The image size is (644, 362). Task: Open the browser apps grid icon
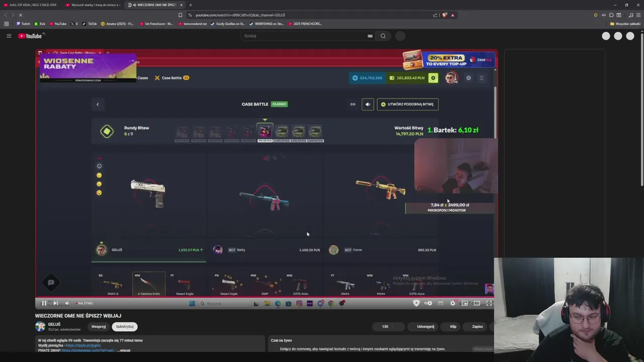tap(6, 24)
